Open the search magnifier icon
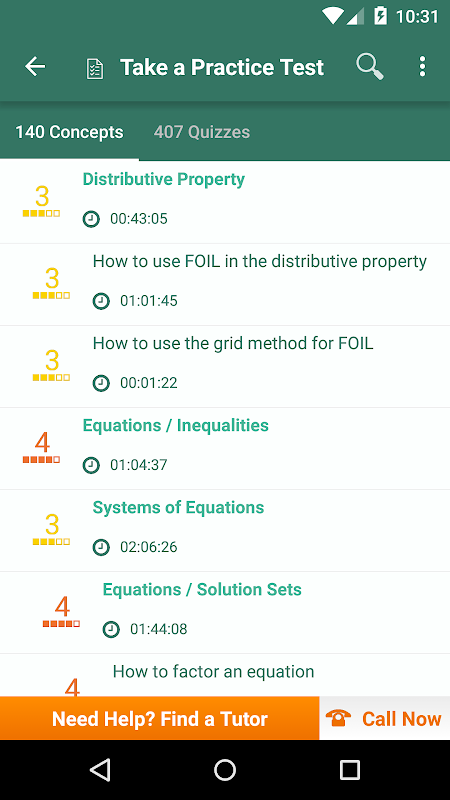Image resolution: width=450 pixels, height=800 pixels. [370, 67]
